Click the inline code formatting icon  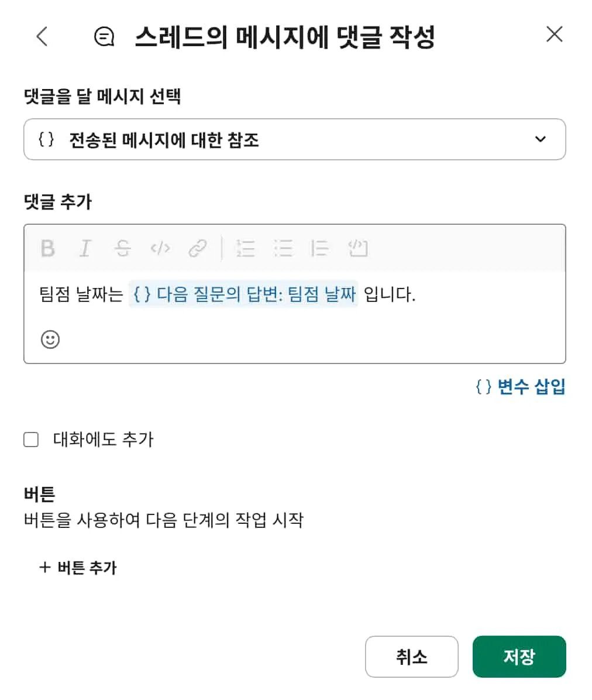[160, 249]
